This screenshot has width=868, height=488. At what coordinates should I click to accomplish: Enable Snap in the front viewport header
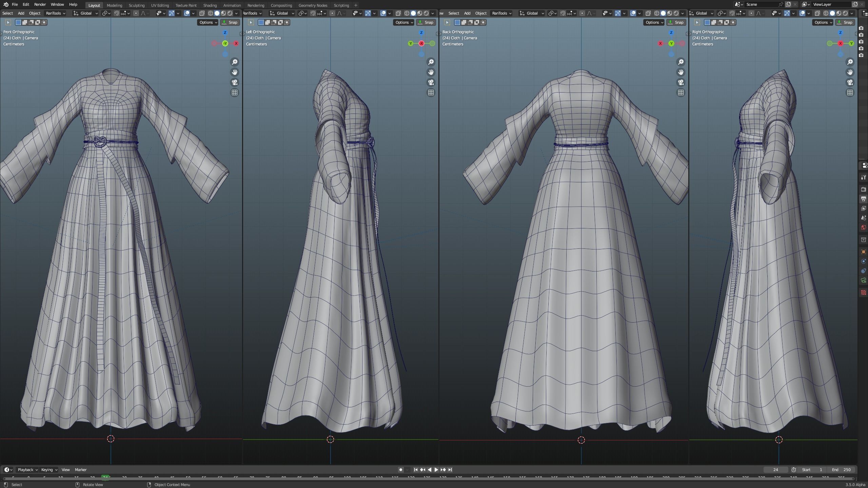(x=230, y=22)
